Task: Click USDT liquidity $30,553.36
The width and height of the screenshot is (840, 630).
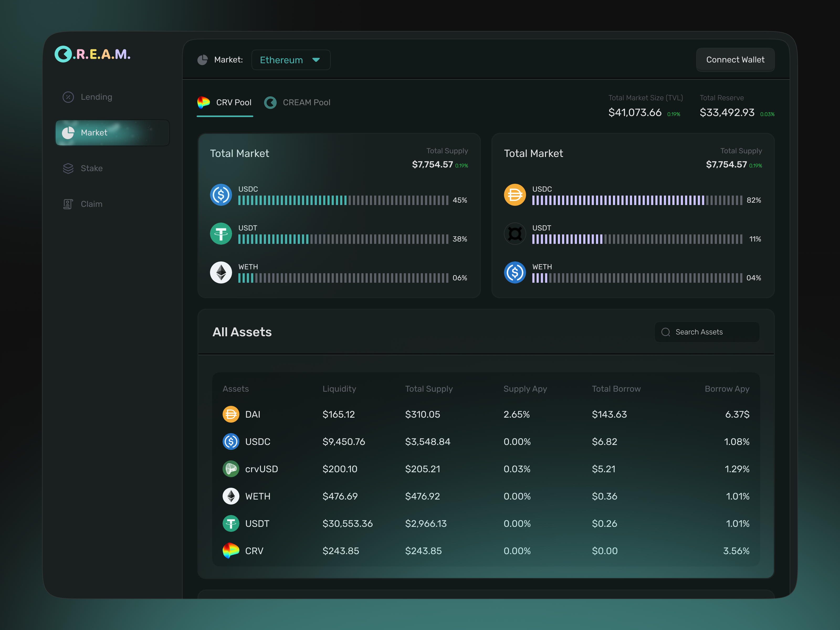Action: point(348,524)
